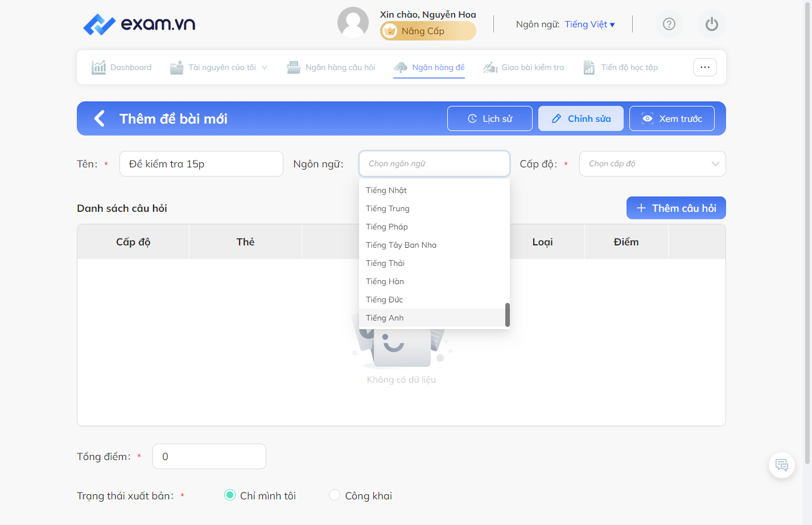Open the more options ellipsis menu
The image size is (812, 525).
[x=705, y=67]
